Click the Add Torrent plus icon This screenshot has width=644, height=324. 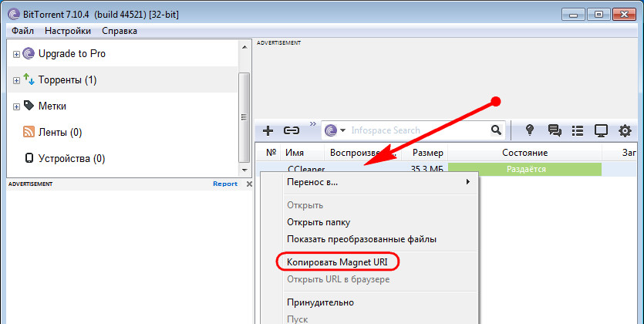pos(268,130)
